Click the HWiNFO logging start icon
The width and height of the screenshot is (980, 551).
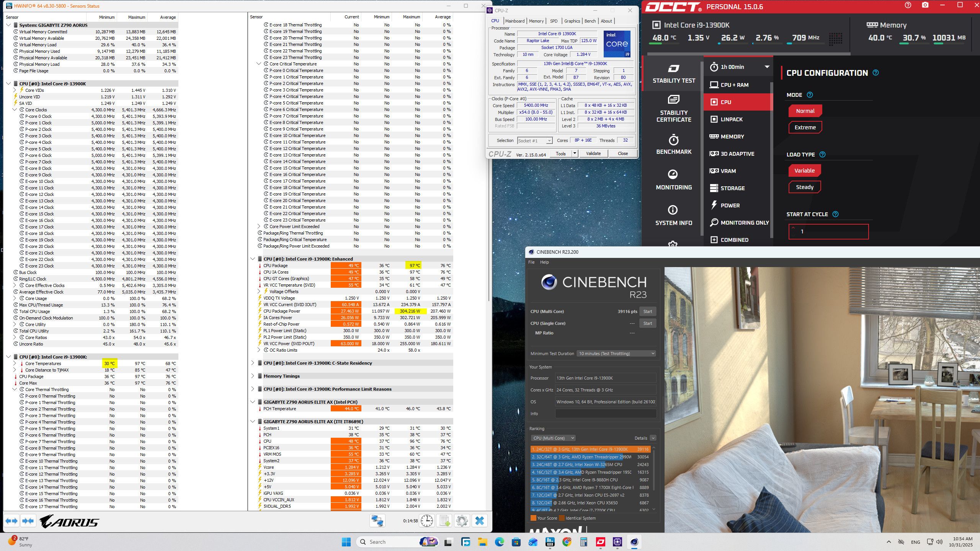[x=444, y=521]
